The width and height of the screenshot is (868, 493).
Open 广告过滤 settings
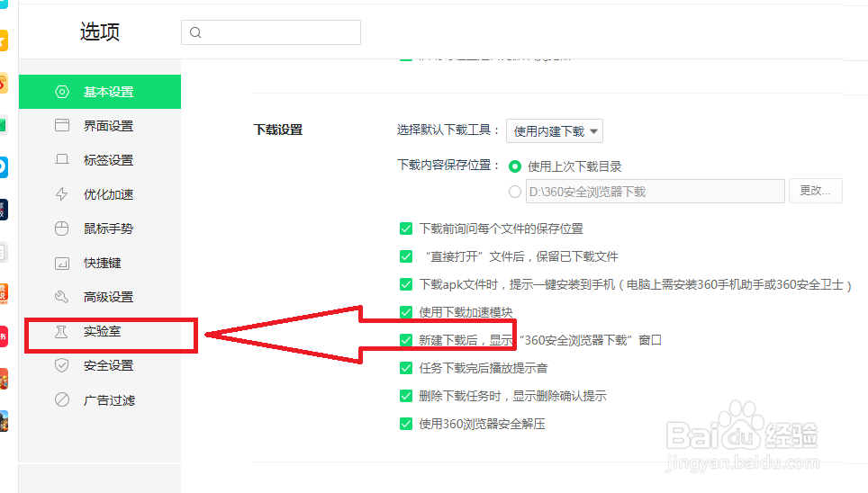point(100,400)
